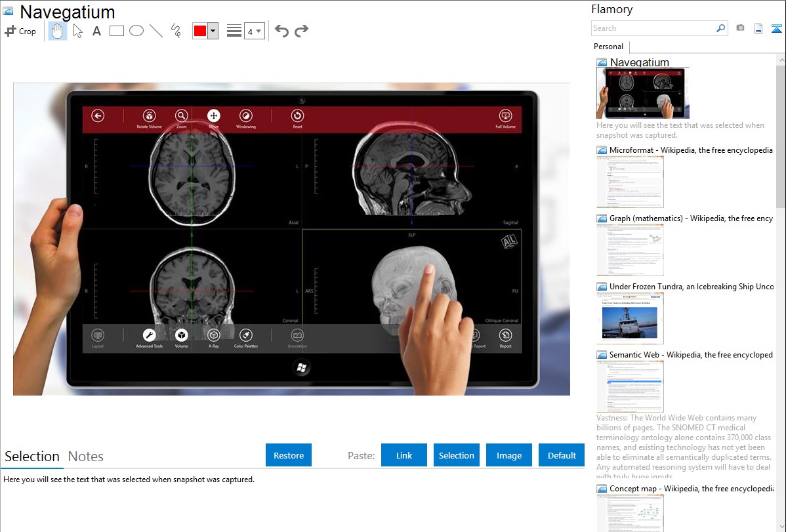This screenshot has height=532, width=786.
Task: Open the Microformat Wikipedia snapshot title
Action: point(691,150)
